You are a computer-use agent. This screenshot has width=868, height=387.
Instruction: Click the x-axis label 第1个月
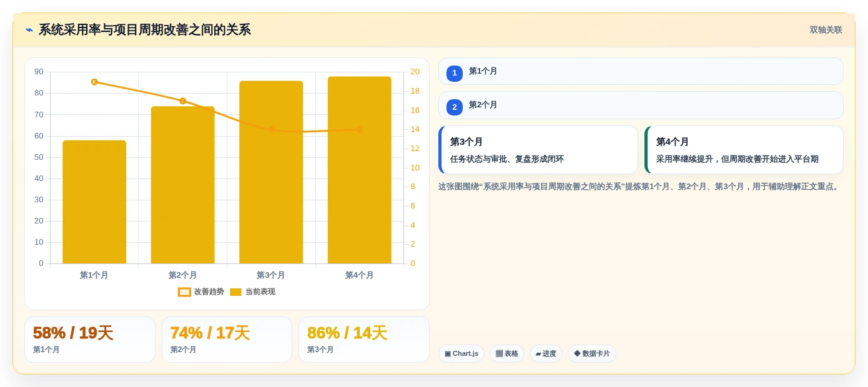pyautogui.click(x=94, y=275)
